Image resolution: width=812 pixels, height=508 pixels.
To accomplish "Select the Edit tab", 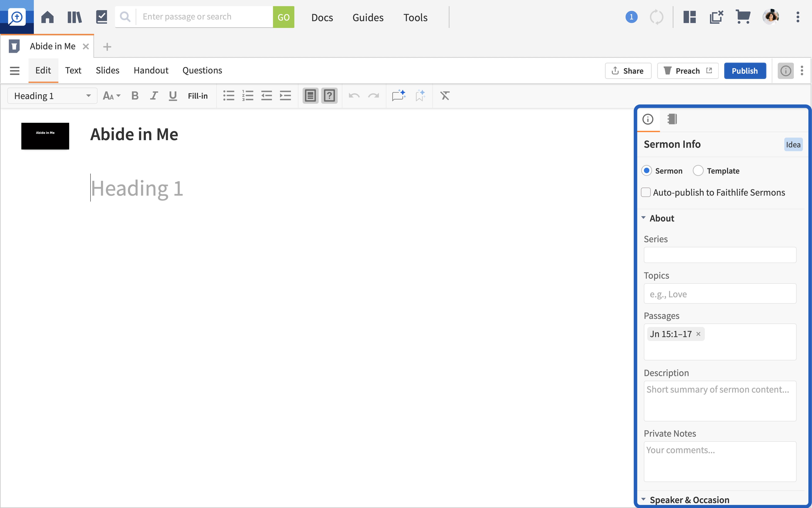I will tap(43, 70).
